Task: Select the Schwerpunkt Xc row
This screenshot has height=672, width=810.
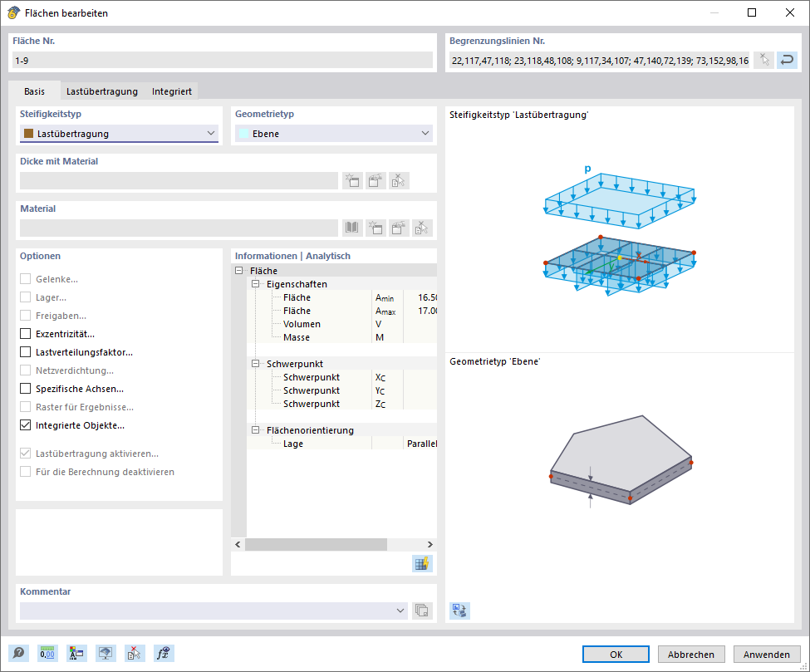Action: tap(342, 377)
